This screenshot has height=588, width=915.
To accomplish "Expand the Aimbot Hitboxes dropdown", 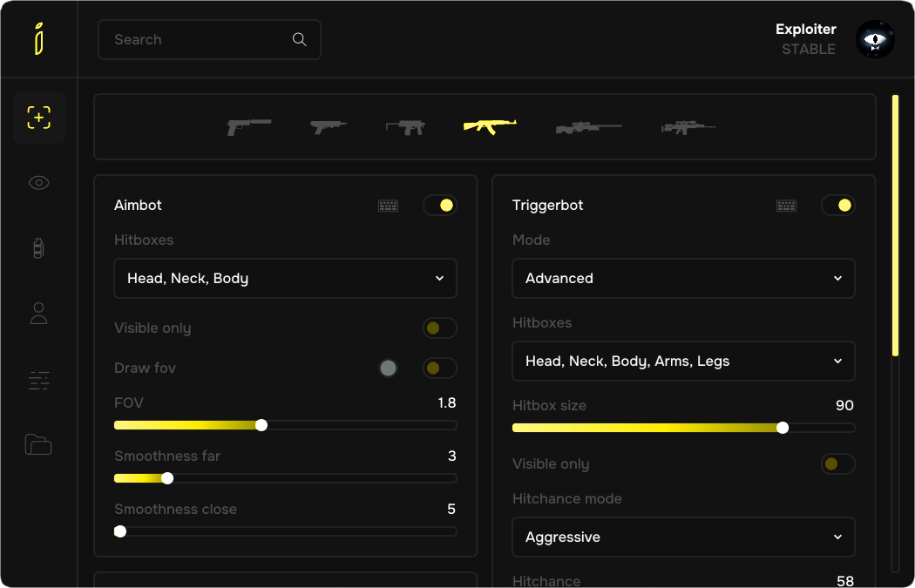I will point(285,279).
